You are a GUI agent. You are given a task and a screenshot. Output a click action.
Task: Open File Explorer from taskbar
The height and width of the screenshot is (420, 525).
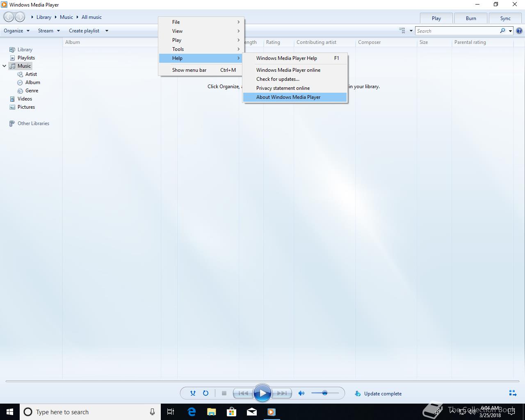coord(212,412)
